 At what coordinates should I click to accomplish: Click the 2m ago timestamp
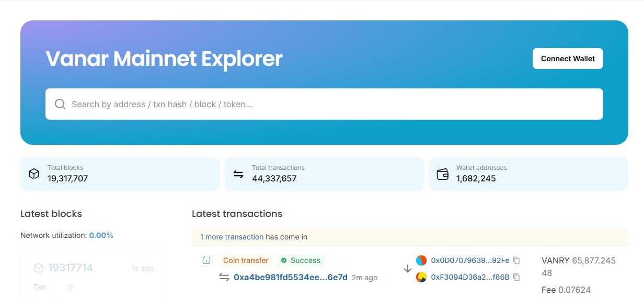pyautogui.click(x=364, y=278)
